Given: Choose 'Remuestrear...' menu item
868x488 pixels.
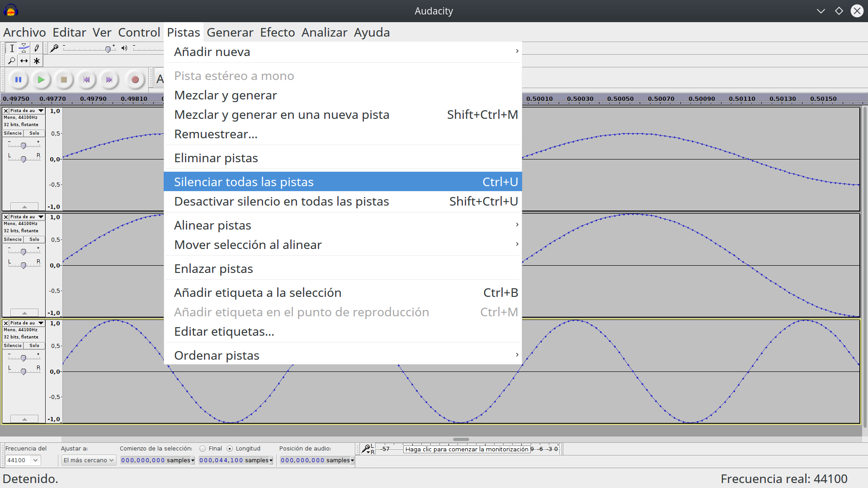Looking at the screenshot, I should pos(343,134).
